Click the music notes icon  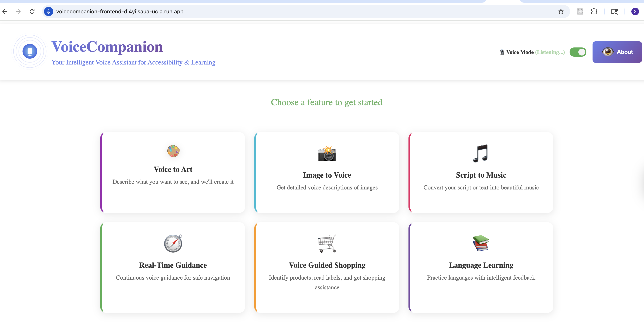click(481, 153)
